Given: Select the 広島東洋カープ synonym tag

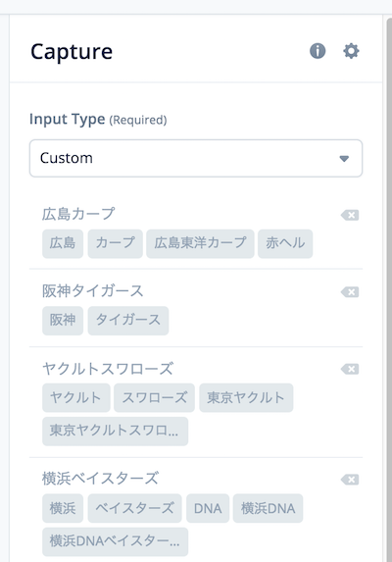Looking at the screenshot, I should tap(200, 243).
